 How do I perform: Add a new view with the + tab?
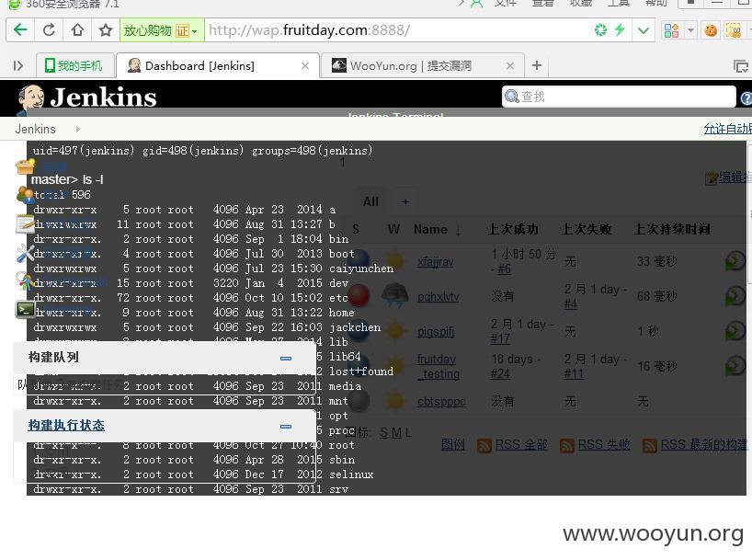[405, 201]
